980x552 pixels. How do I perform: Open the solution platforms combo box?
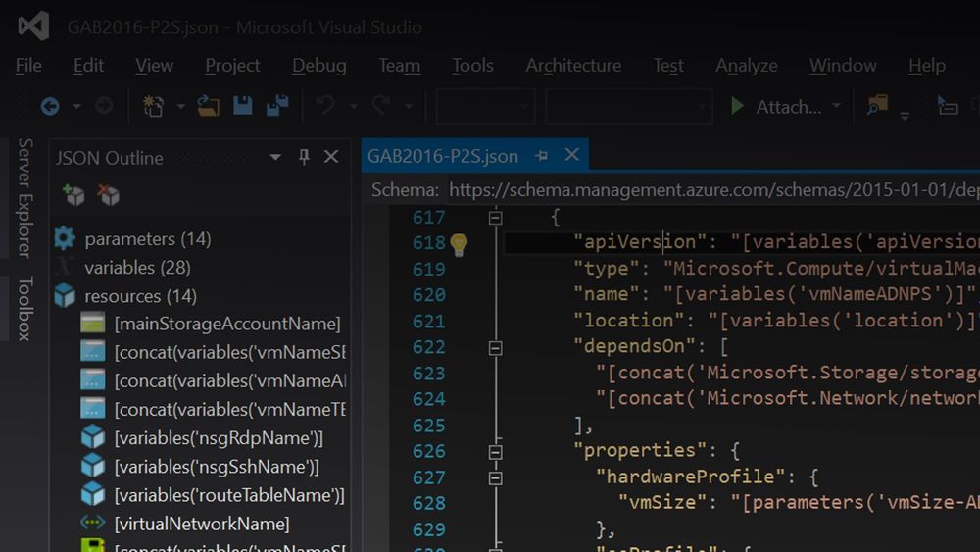coord(629,106)
